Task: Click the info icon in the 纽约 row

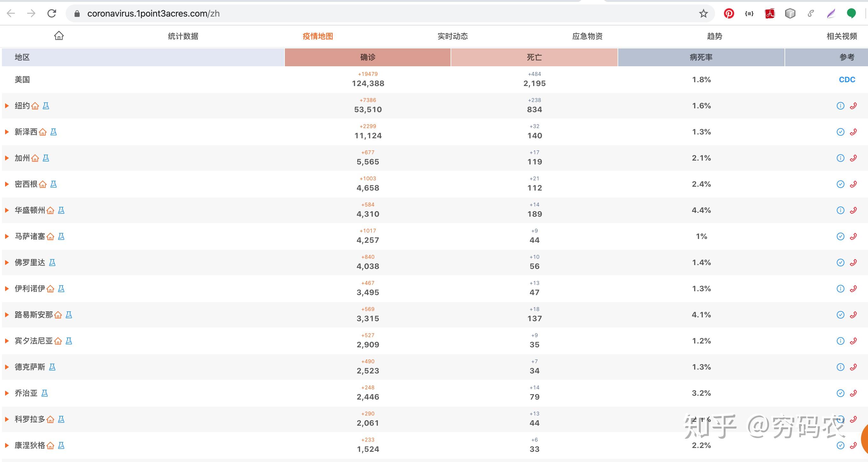Action: point(840,106)
